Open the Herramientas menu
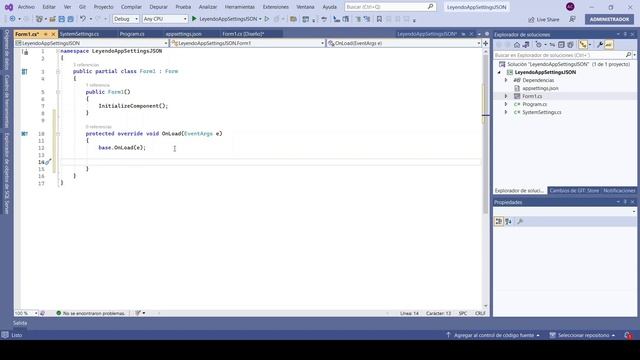This screenshot has height=360, width=640. click(240, 7)
